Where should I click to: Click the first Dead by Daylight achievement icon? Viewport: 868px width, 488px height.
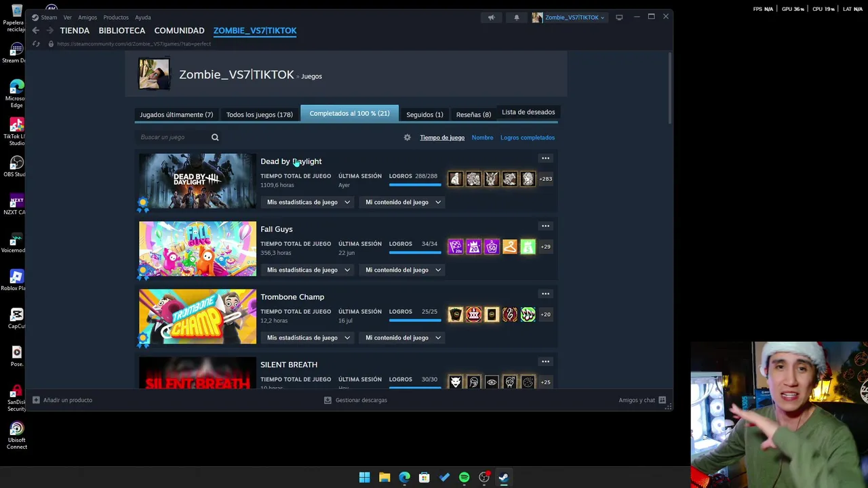pos(456,179)
